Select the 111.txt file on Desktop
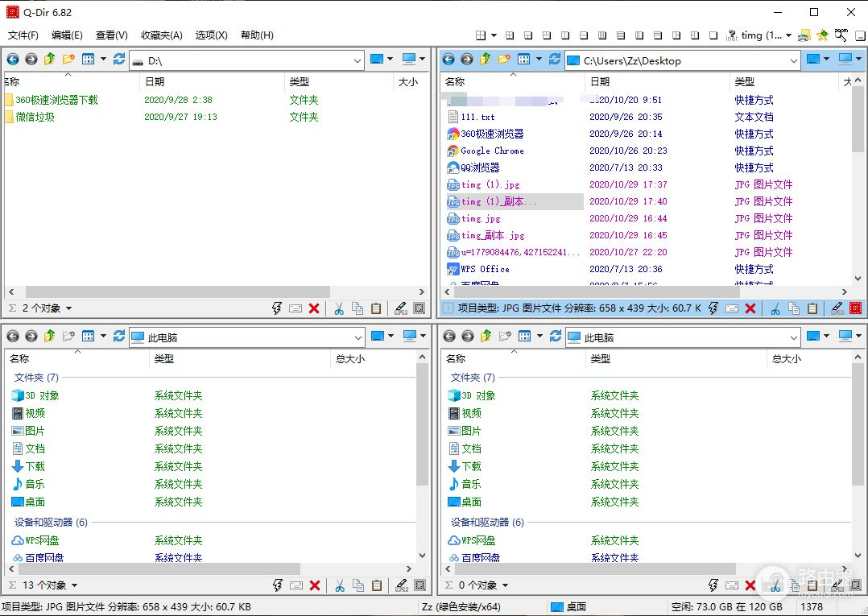The height and width of the screenshot is (616, 868). (478, 118)
